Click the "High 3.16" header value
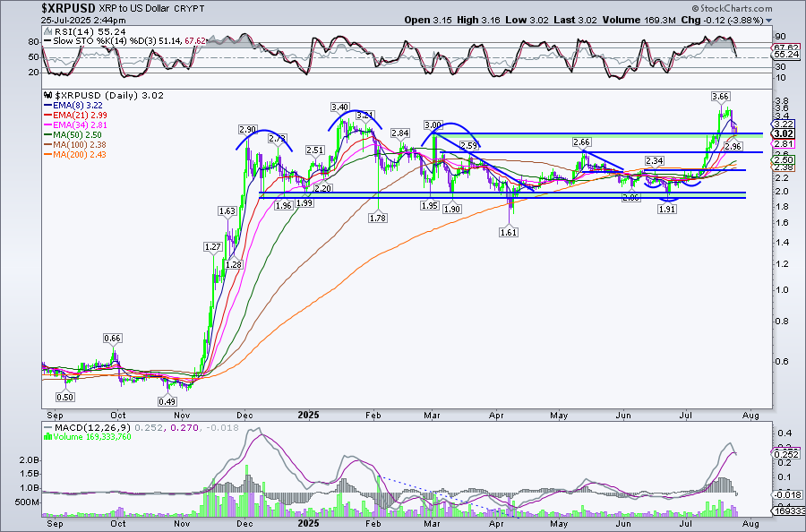The height and width of the screenshot is (532, 806). [478, 20]
